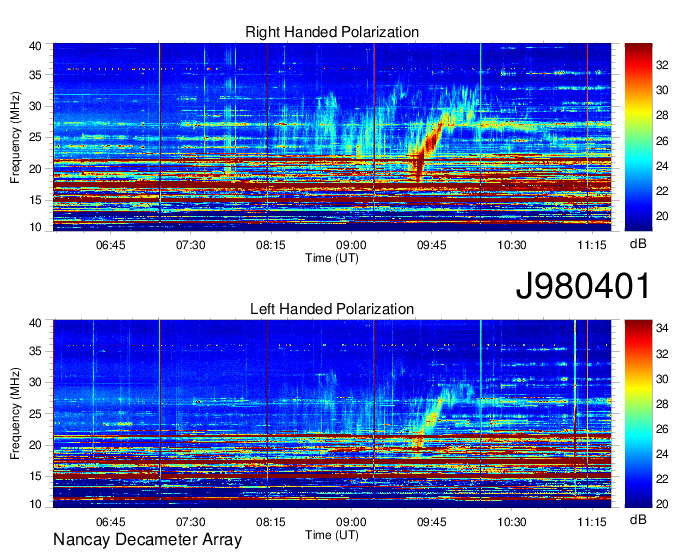The height and width of the screenshot is (552, 680).
Task: Click the 35 MHz tick on Left Handed plot
Action: [x=35, y=351]
